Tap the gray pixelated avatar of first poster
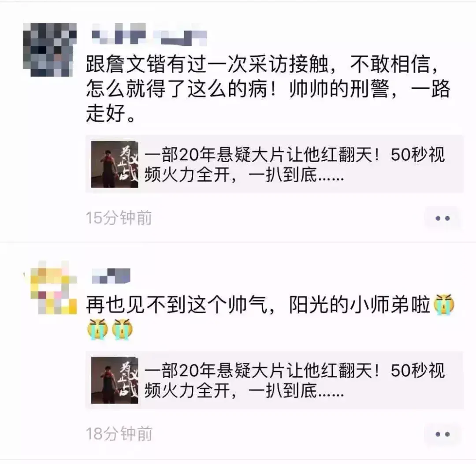Image resolution: width=476 pixels, height=464 pixels. coord(50,49)
